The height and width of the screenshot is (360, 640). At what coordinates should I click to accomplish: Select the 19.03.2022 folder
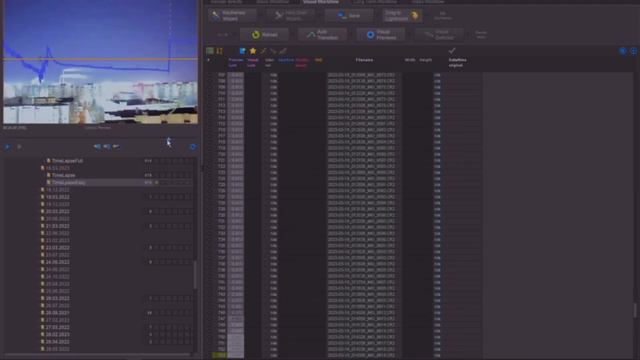point(57,197)
